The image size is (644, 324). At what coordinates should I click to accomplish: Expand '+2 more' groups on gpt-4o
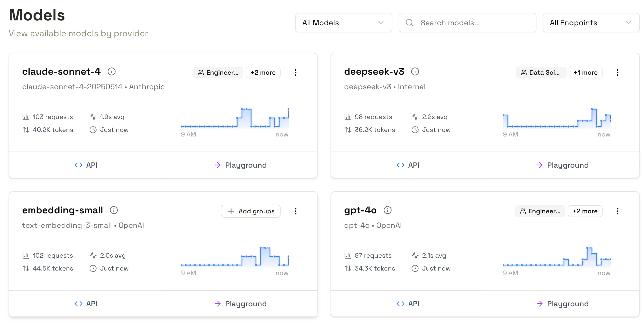585,211
